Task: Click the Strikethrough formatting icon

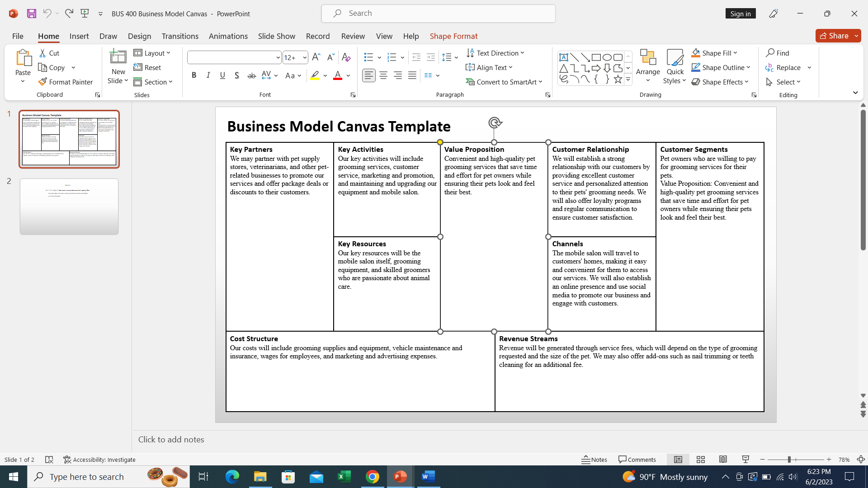Action: coord(251,75)
